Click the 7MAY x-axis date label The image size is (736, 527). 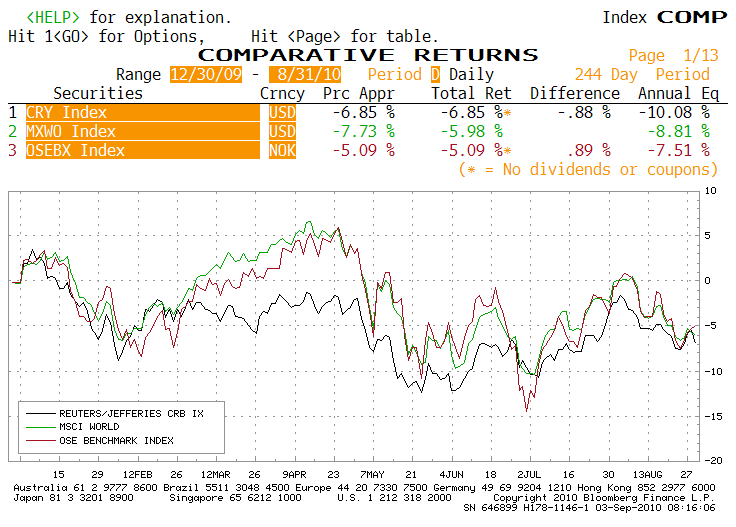click(372, 474)
